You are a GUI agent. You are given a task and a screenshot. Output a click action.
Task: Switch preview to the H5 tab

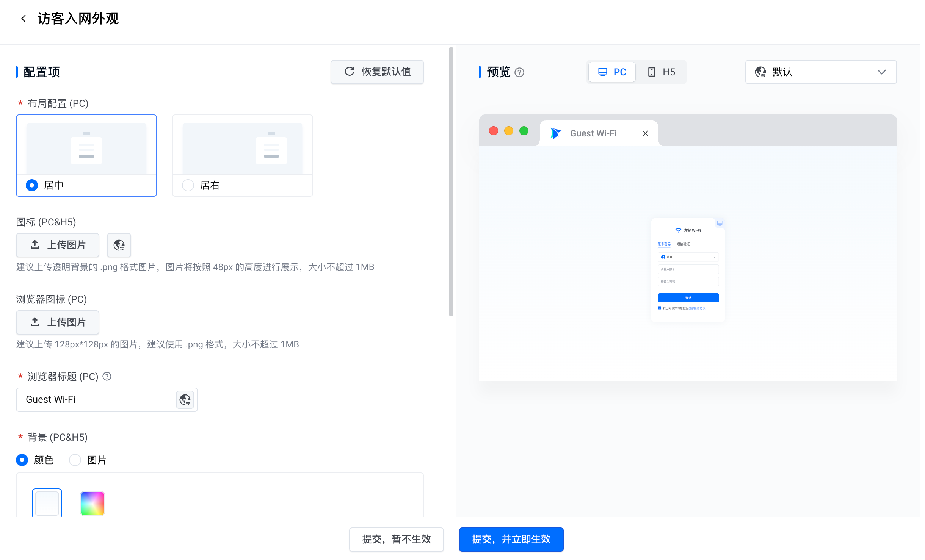pos(662,72)
